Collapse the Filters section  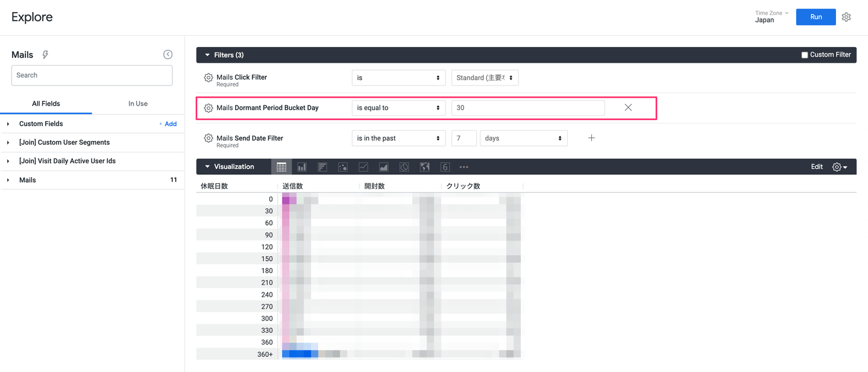pyautogui.click(x=207, y=55)
